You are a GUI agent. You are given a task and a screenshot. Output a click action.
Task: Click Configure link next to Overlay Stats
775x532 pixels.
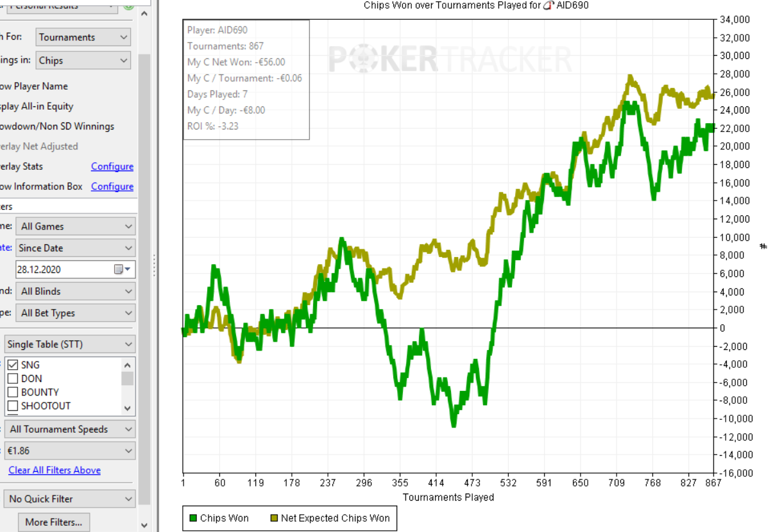coord(112,166)
